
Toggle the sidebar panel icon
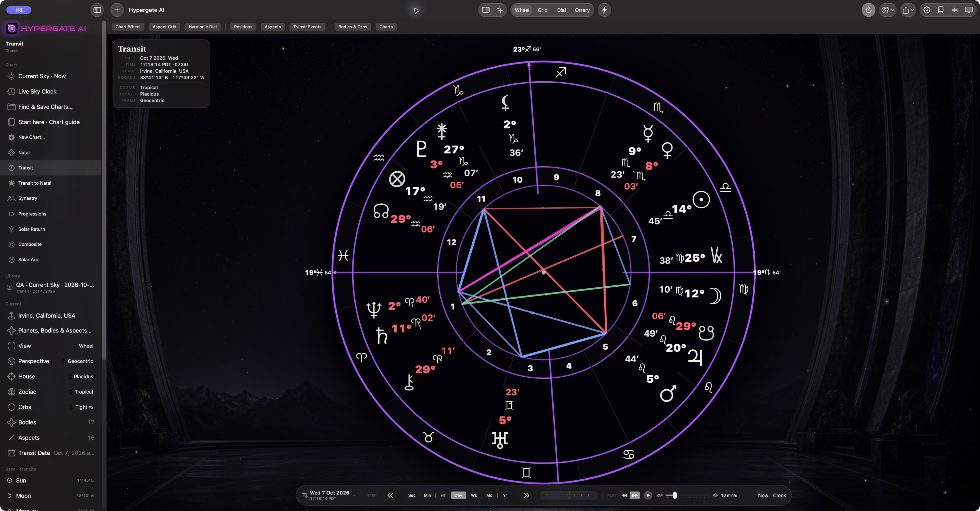(x=97, y=10)
